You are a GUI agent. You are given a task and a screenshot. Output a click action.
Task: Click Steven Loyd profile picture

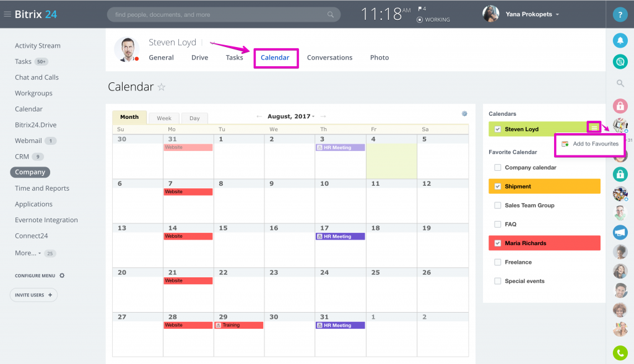[127, 50]
